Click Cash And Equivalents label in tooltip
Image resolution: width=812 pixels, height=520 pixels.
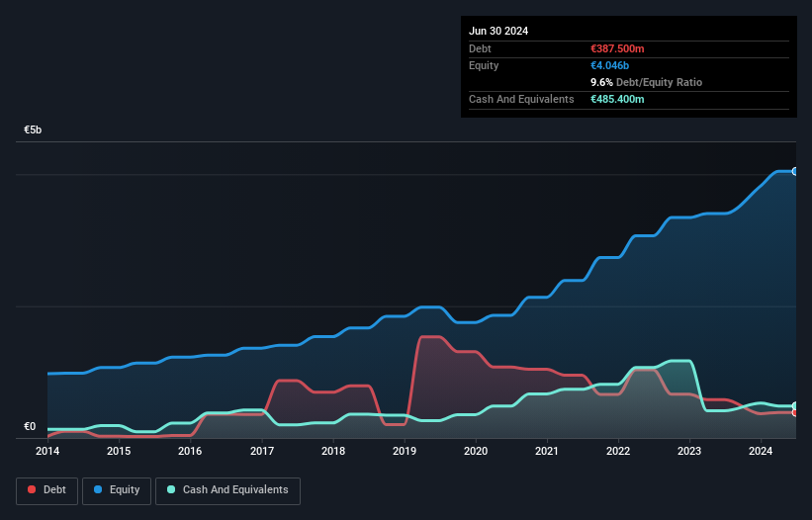[x=521, y=99]
